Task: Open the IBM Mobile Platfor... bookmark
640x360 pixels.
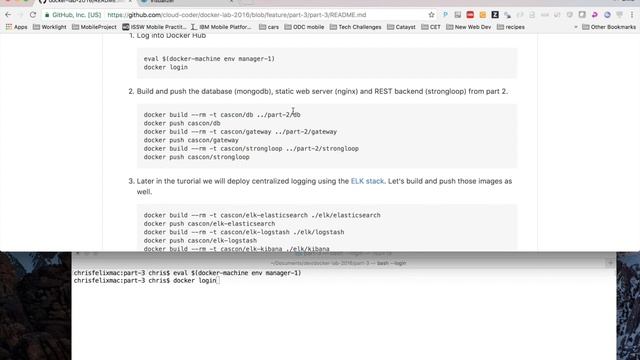Action: (222, 27)
